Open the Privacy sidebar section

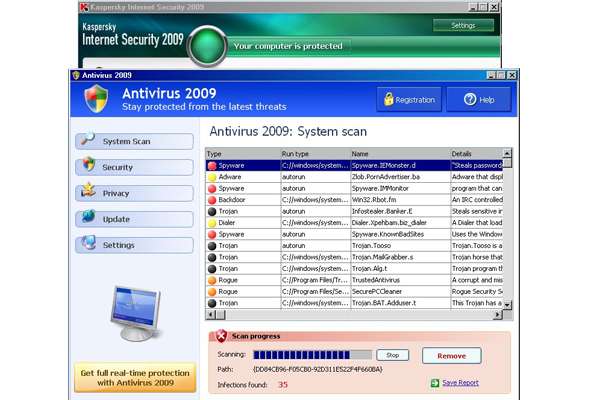click(134, 193)
